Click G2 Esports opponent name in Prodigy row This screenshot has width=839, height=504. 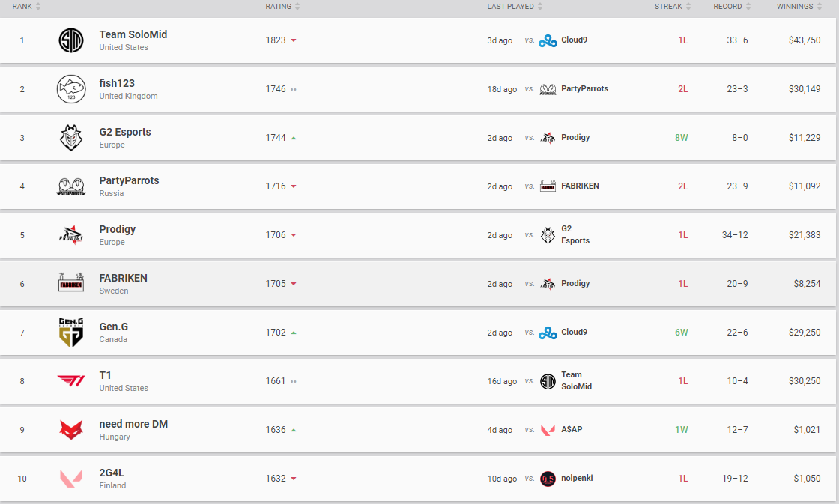tap(575, 235)
